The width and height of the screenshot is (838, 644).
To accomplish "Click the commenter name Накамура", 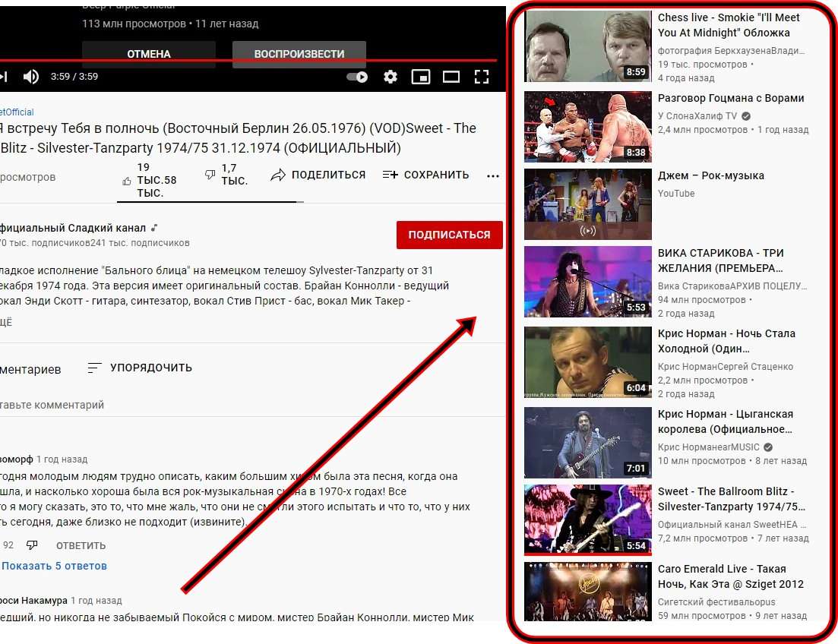I will click(33, 600).
